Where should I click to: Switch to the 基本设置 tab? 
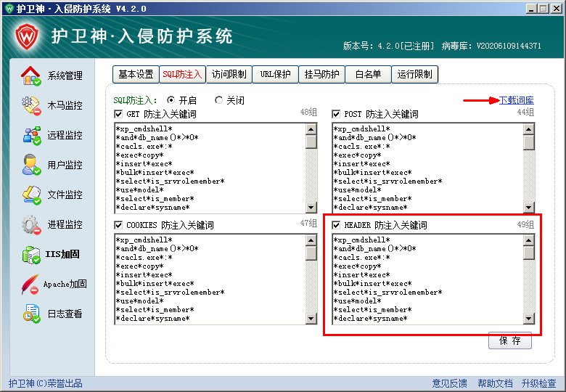(136, 74)
